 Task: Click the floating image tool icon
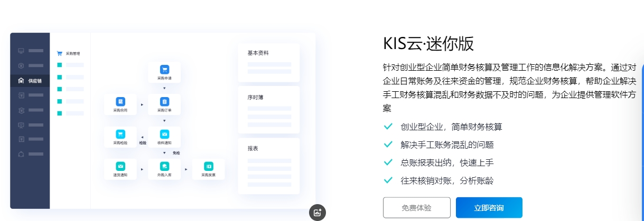[318, 213]
